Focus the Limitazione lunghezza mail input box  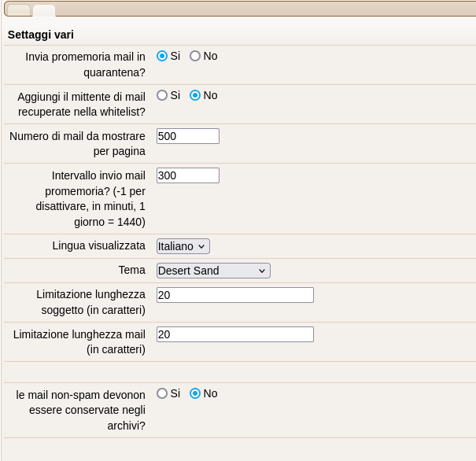click(x=234, y=334)
